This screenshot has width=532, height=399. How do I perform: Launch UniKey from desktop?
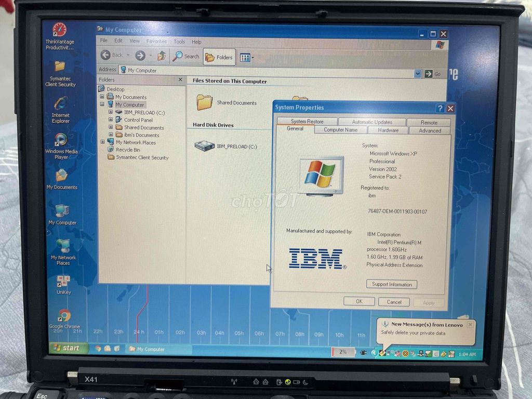[63, 285]
